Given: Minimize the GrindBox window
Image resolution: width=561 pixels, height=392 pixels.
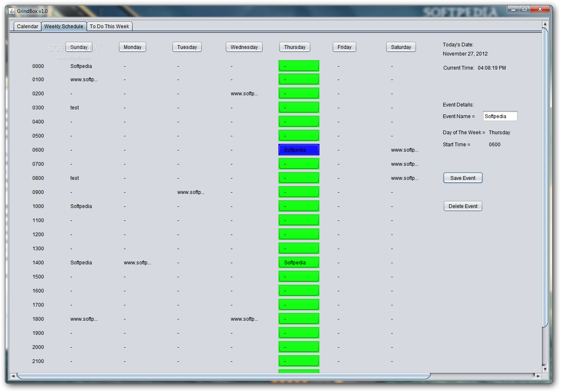Looking at the screenshot, I should click(x=513, y=9).
